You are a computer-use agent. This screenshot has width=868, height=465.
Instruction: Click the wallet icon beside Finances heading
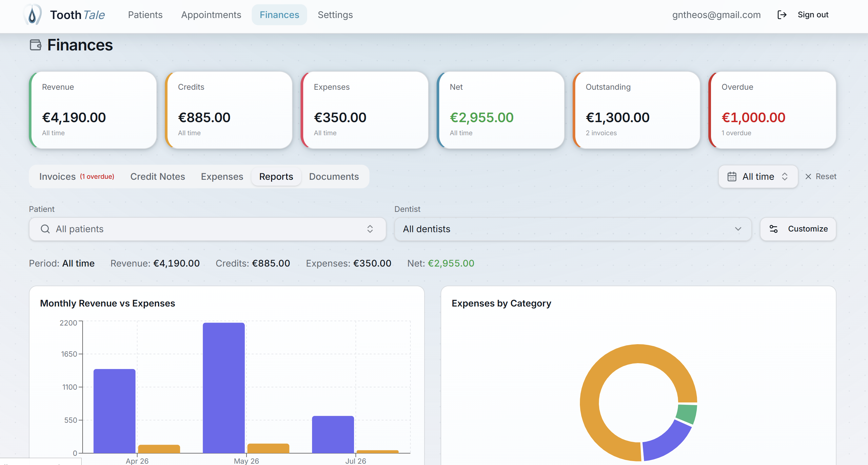[35, 45]
